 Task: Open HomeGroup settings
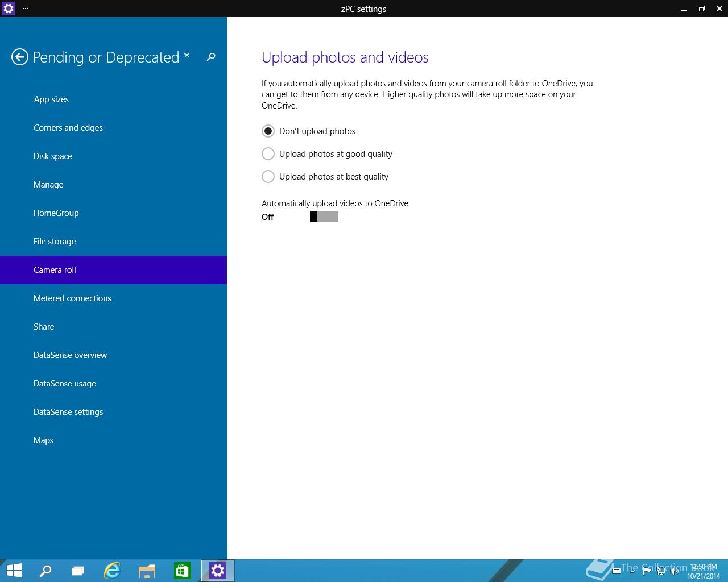coord(114,213)
